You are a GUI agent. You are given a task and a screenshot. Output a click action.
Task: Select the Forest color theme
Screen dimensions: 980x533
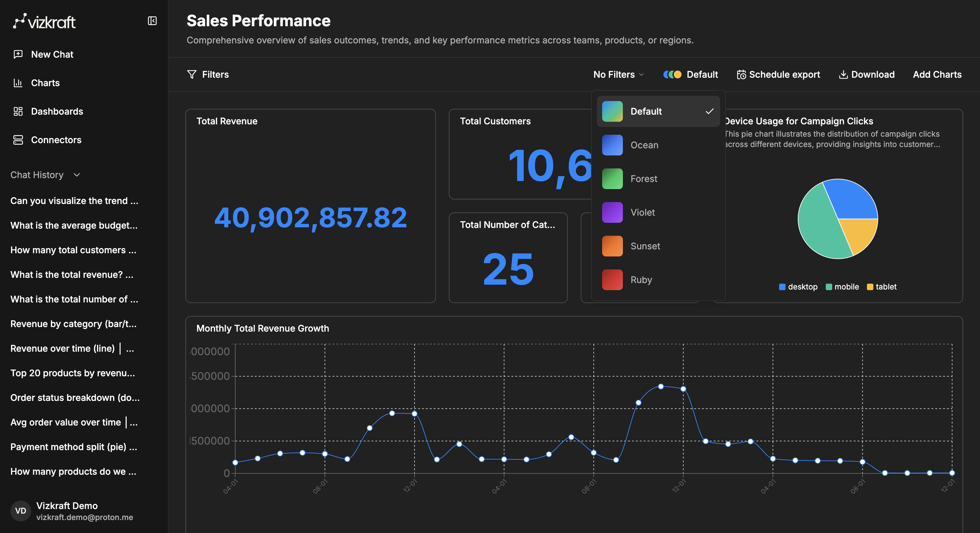[x=644, y=179]
